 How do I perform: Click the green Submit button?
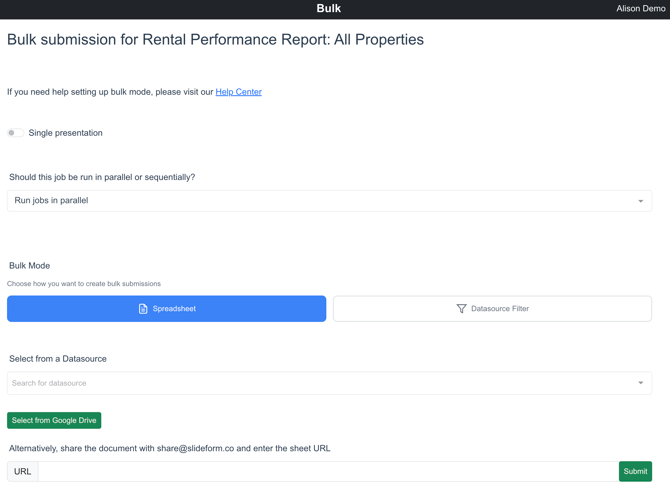(635, 471)
